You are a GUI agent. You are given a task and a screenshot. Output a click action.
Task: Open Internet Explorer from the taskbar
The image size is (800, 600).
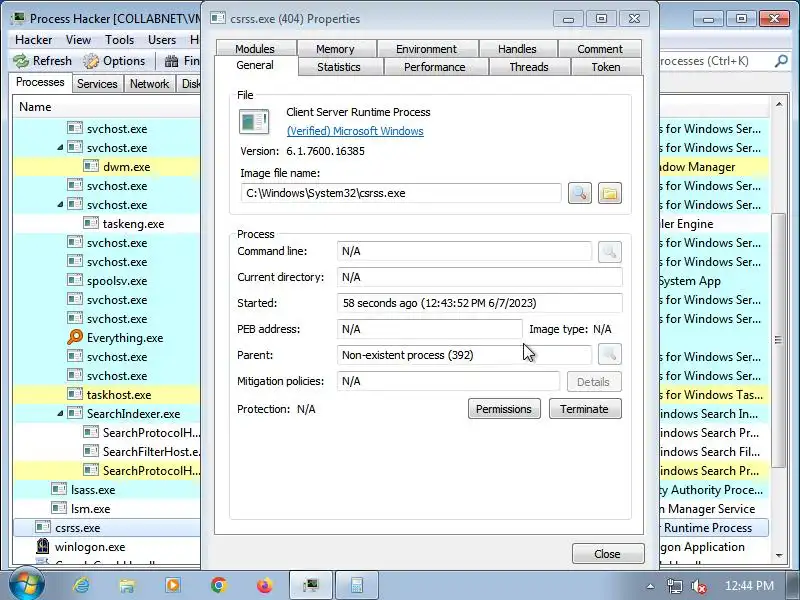click(x=82, y=585)
